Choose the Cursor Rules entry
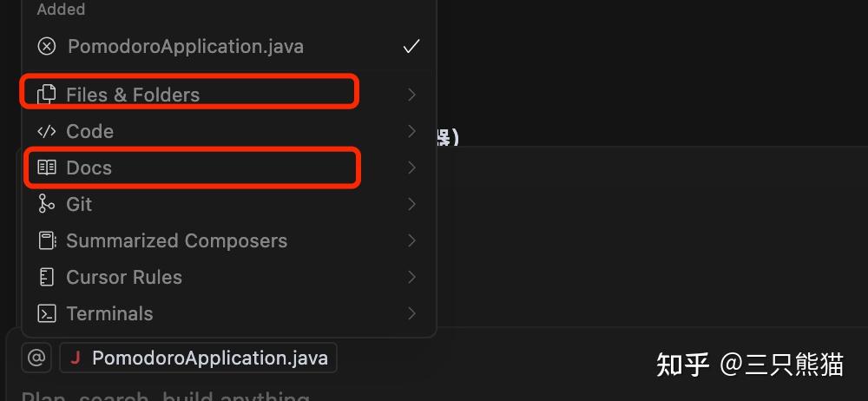 coord(124,277)
